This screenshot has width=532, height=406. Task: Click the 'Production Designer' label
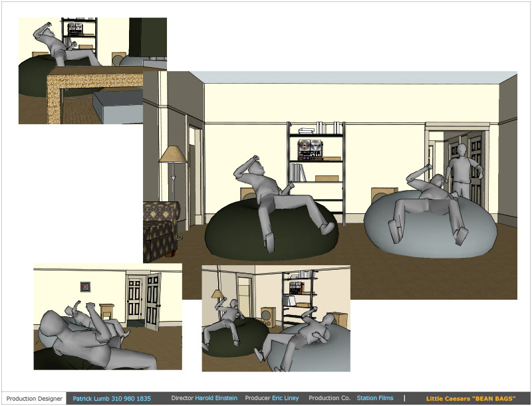pos(35,399)
